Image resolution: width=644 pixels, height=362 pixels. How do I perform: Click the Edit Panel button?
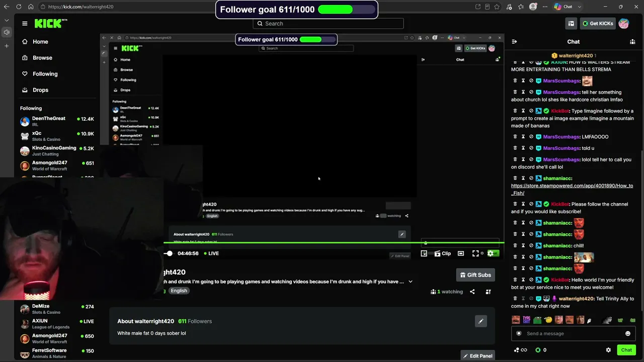click(477, 356)
